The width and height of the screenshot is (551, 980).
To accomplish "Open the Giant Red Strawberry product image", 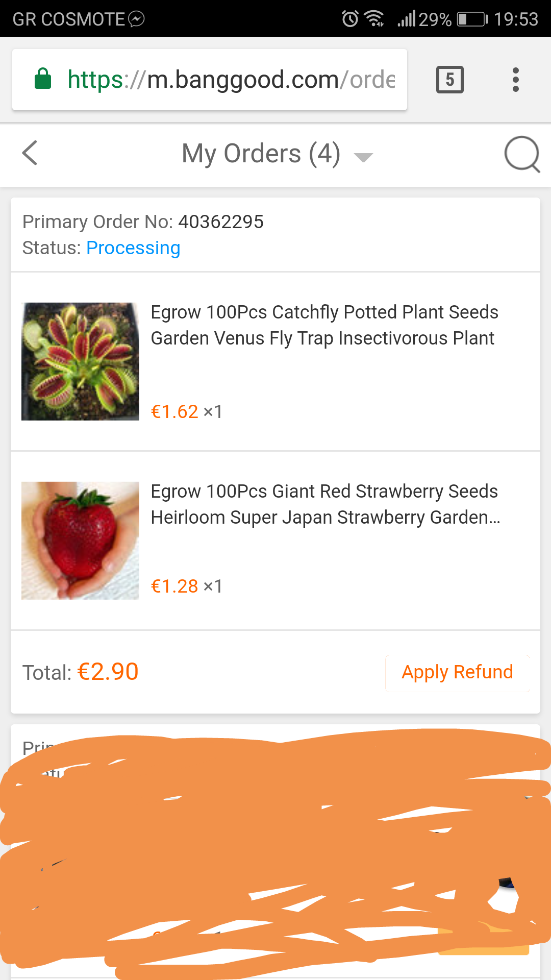I will (80, 541).
